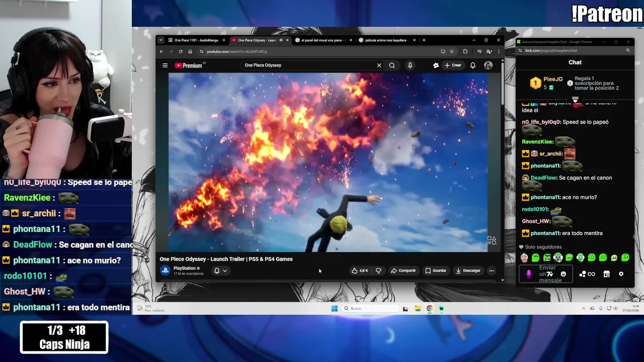Viewport: 644px width, 362px height.
Task: Open Google Chrome from the taskbar
Action: 430,309
